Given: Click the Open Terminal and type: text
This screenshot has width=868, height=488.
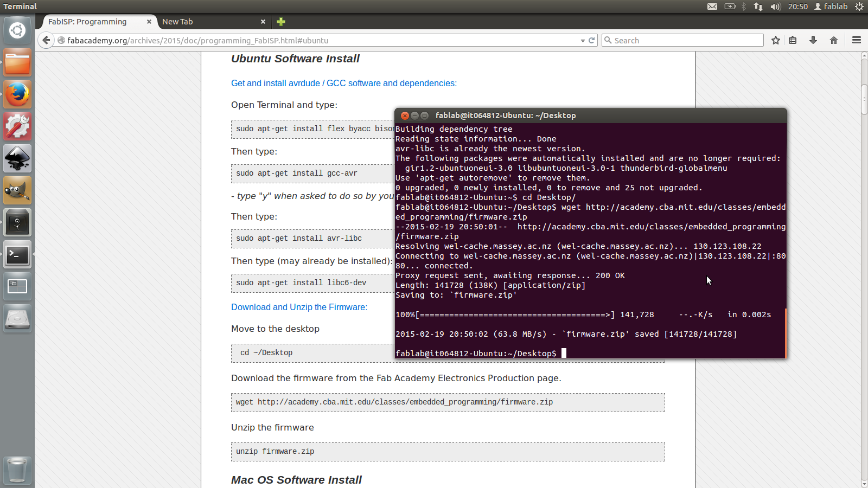Looking at the screenshot, I should 284,105.
